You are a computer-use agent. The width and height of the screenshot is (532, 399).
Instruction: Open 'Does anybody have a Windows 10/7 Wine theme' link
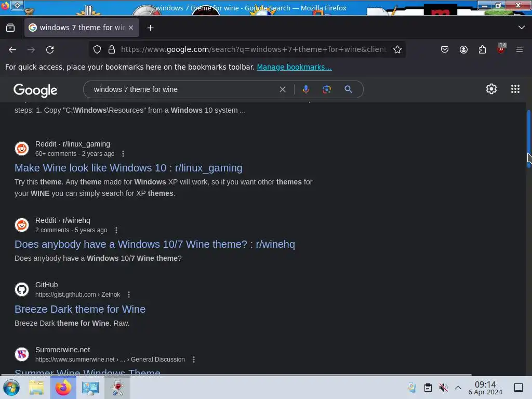155,244
